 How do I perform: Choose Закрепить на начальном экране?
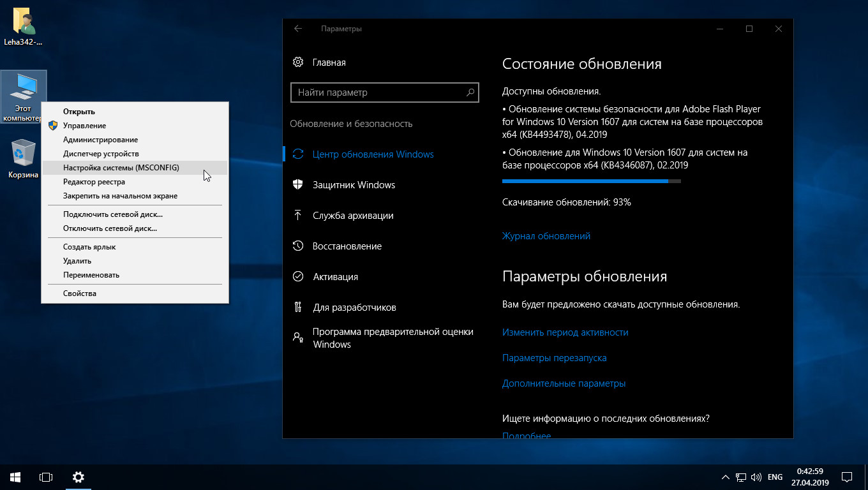135,196
